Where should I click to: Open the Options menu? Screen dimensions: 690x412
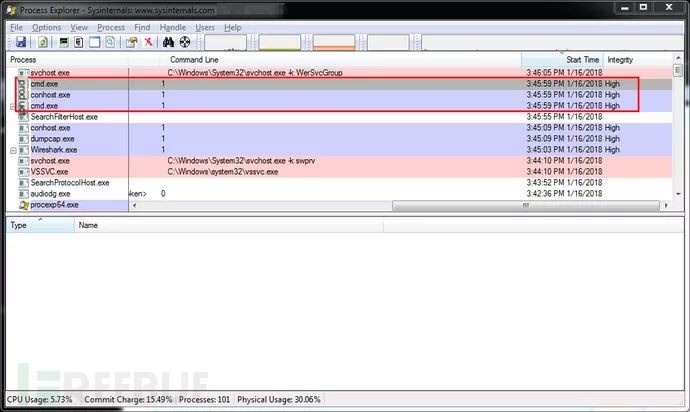coord(47,27)
